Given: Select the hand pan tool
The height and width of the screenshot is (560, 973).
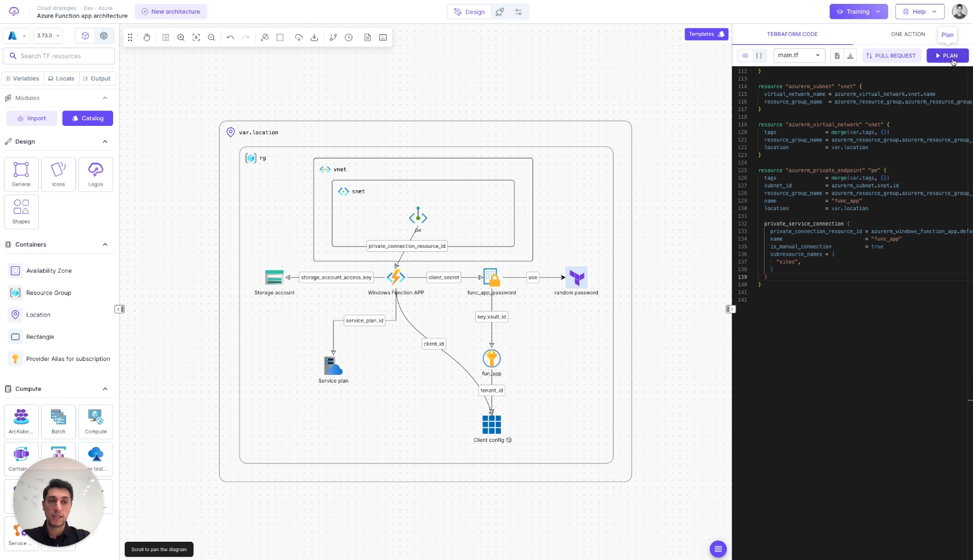Looking at the screenshot, I should 146,37.
